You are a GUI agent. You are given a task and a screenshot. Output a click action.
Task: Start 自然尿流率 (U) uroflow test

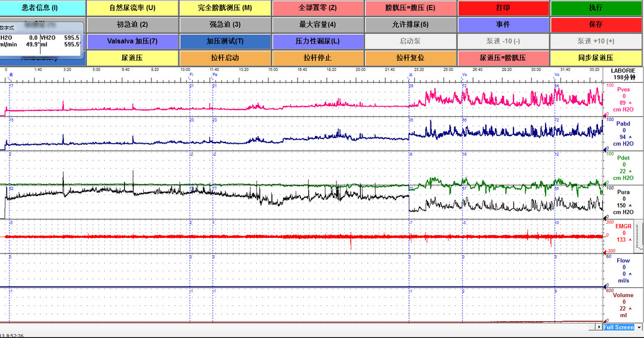tap(132, 8)
